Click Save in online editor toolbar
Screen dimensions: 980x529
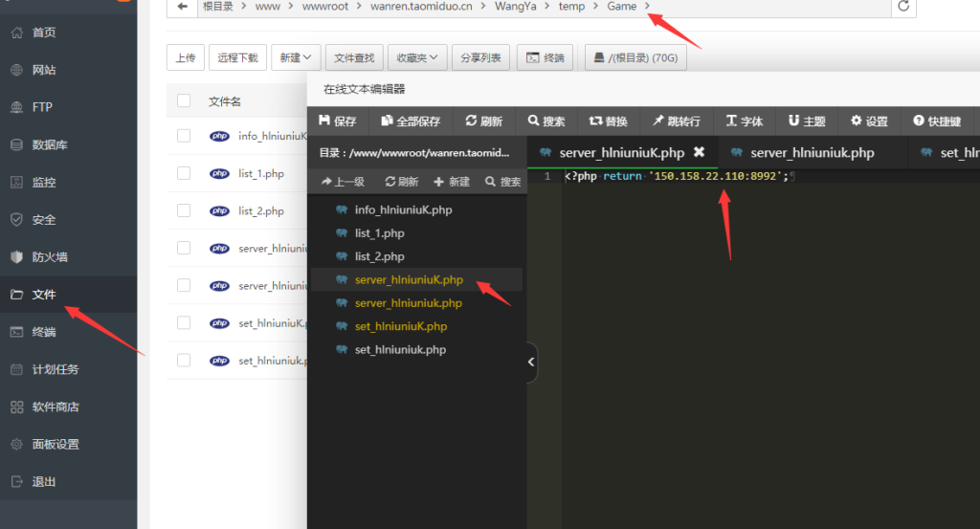337,121
